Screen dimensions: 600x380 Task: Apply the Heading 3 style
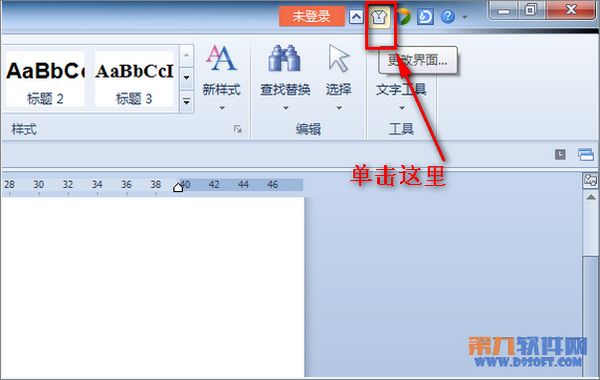pos(134,79)
